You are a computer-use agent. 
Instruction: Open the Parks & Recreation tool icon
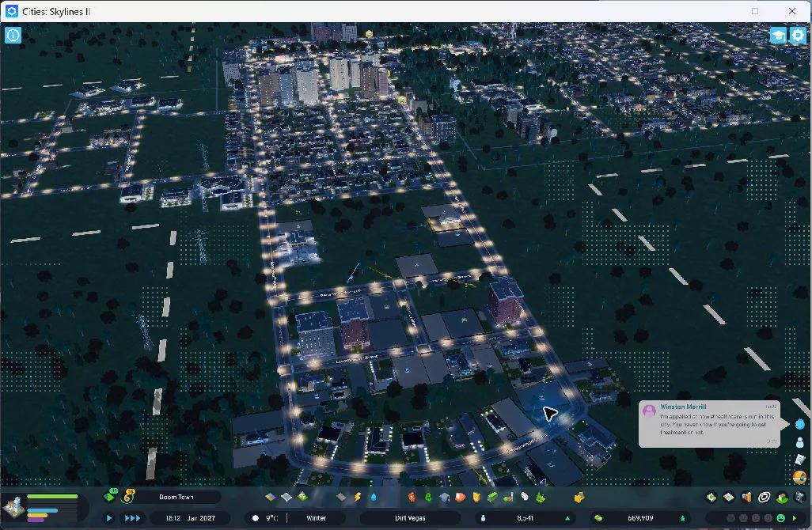coord(509,498)
